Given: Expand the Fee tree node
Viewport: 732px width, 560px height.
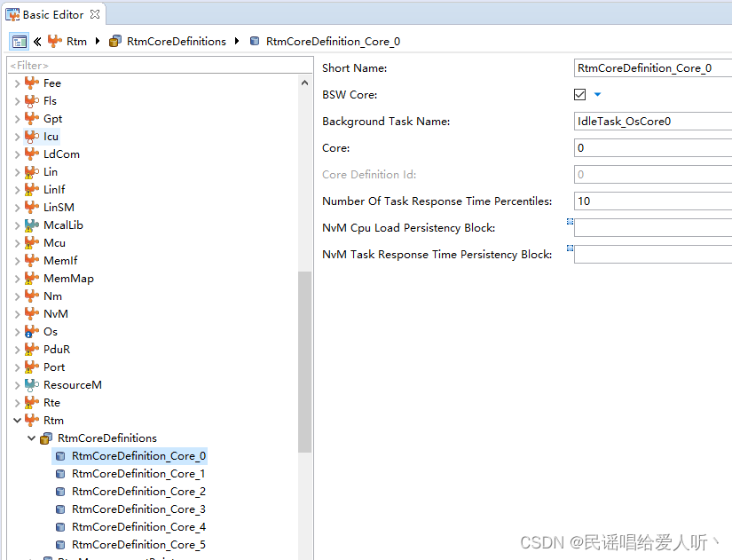Looking at the screenshot, I should [x=18, y=83].
